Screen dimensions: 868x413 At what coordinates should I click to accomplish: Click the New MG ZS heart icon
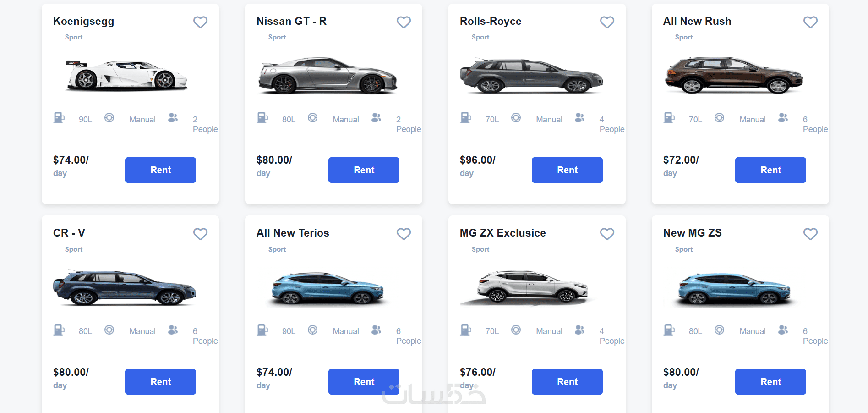pos(810,234)
